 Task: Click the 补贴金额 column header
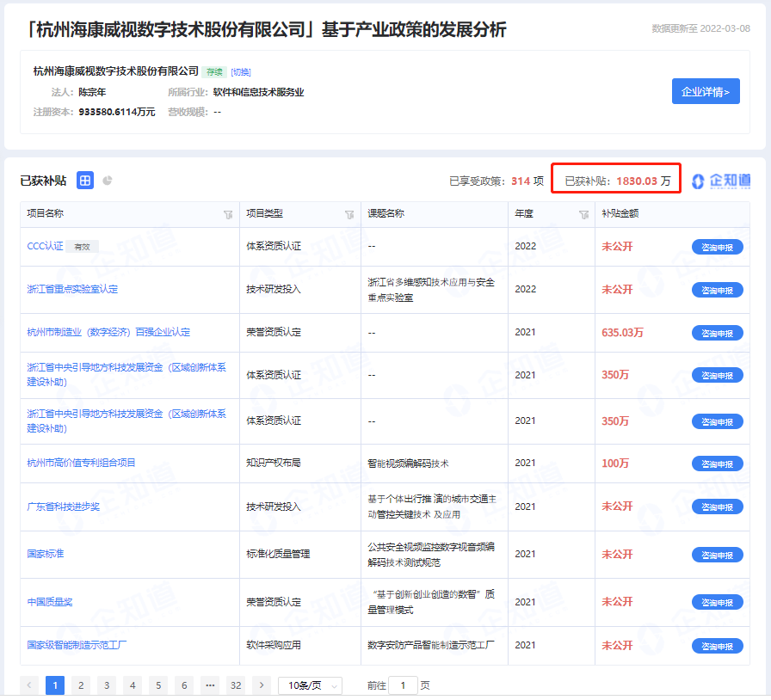pos(620,213)
